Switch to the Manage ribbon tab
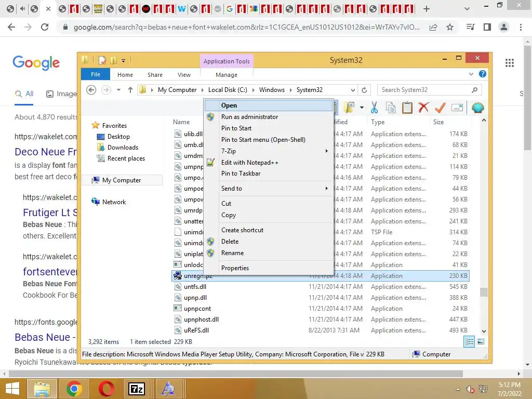Screen dimensions: 532x399 point(227,75)
